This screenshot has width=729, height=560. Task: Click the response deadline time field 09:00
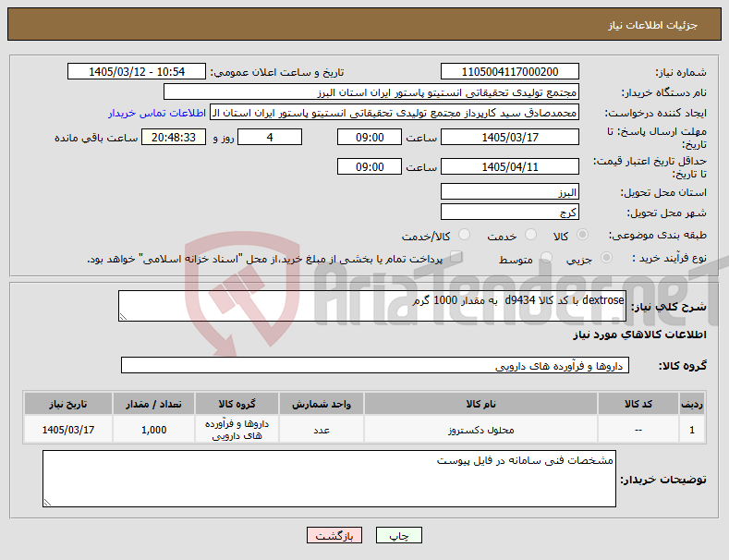(x=370, y=137)
